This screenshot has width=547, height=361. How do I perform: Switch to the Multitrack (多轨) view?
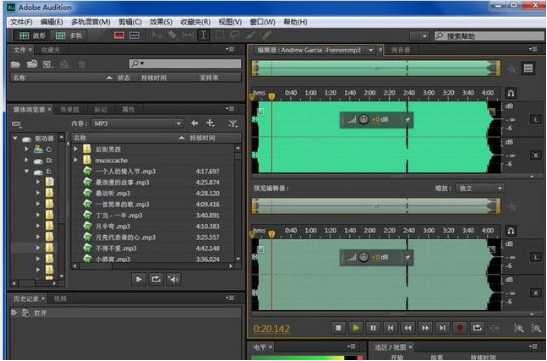click(x=68, y=36)
